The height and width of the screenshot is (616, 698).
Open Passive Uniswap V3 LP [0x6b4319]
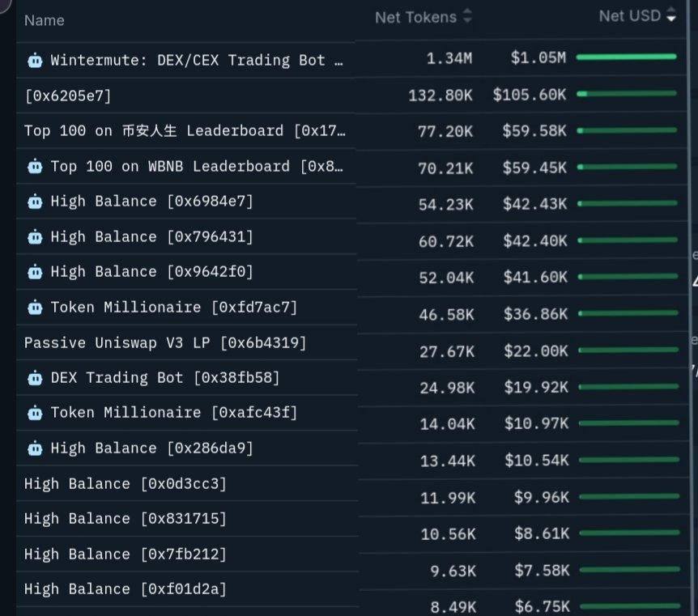(x=165, y=342)
